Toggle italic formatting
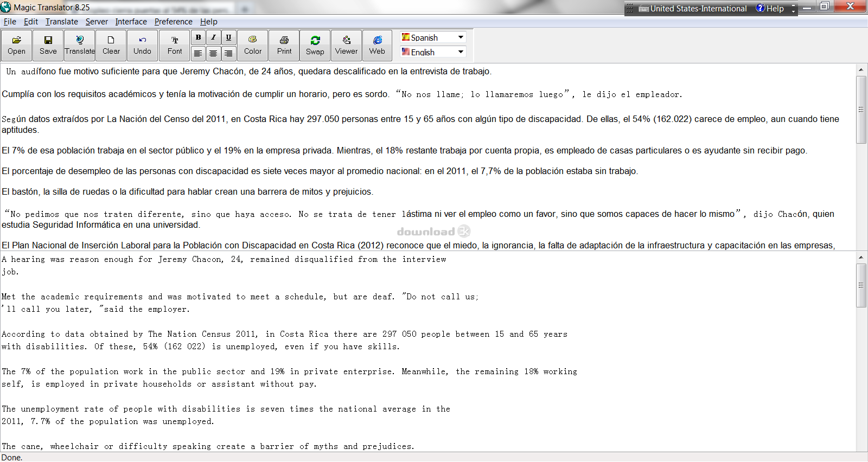 tap(213, 37)
